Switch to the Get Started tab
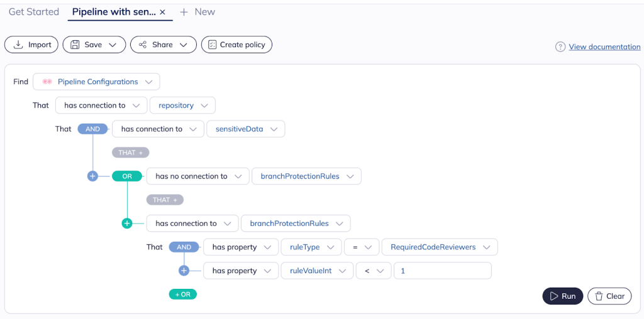Screen dimensions: 644x319 [33, 12]
